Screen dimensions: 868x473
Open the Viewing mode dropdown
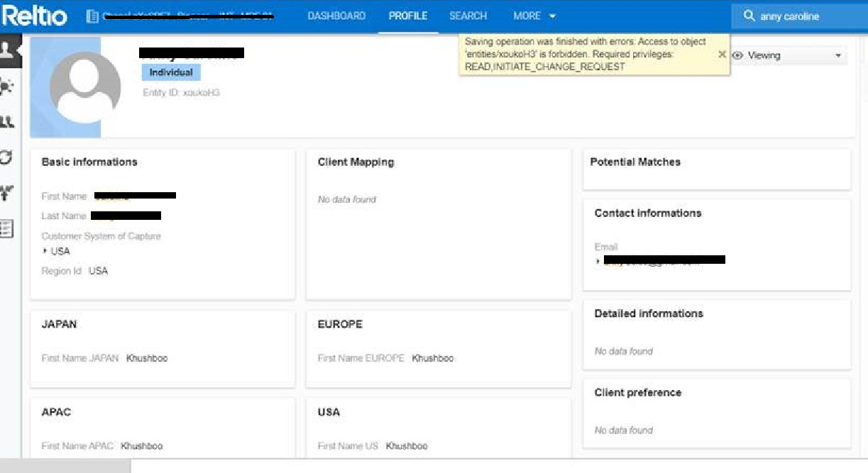(x=789, y=55)
